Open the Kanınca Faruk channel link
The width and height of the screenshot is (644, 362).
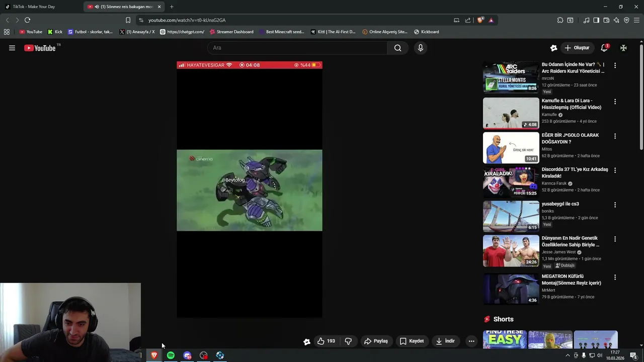[554, 184]
